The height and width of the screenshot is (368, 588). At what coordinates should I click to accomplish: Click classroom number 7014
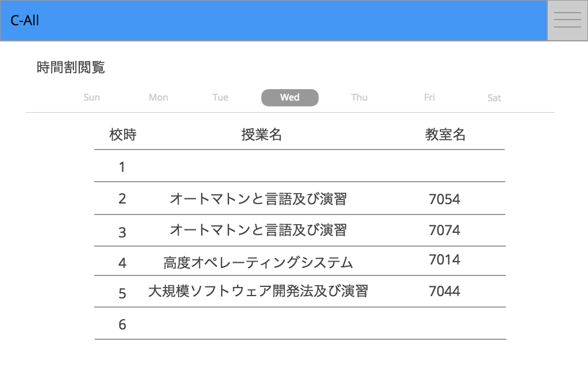444,260
